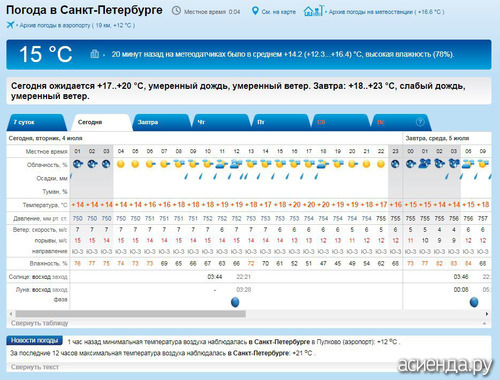Open the Завтра forecast tab
The image size is (500, 380).
pyautogui.click(x=160, y=122)
